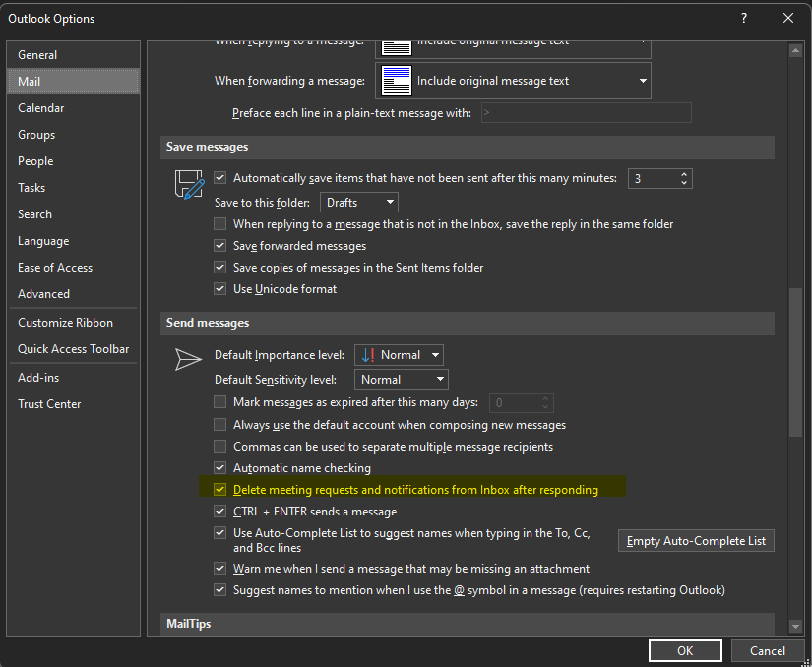This screenshot has height=667, width=812.
Task: Open Default Importance level dropdown
Action: tap(399, 355)
